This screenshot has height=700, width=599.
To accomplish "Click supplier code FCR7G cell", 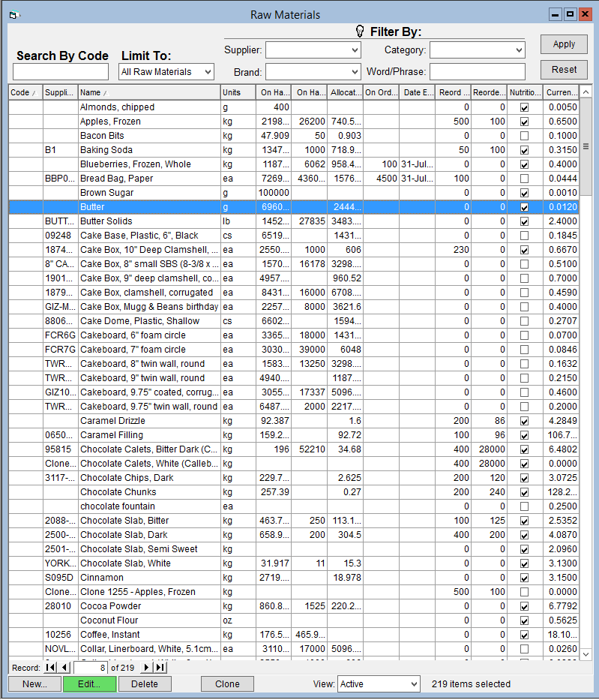I will [x=60, y=350].
